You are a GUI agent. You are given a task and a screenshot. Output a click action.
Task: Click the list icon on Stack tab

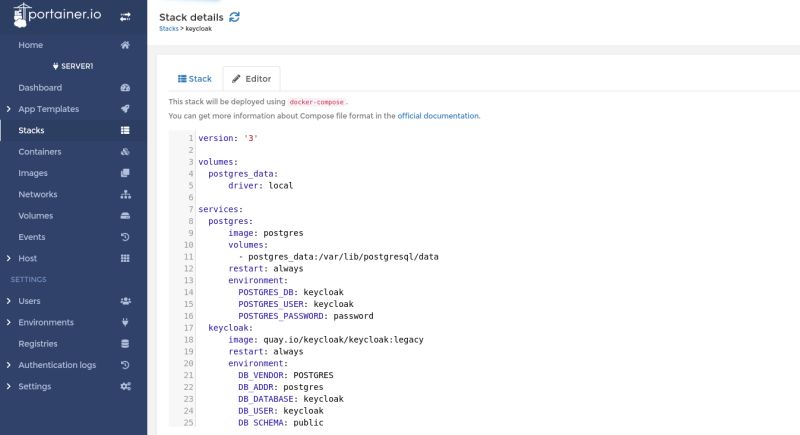pos(182,79)
